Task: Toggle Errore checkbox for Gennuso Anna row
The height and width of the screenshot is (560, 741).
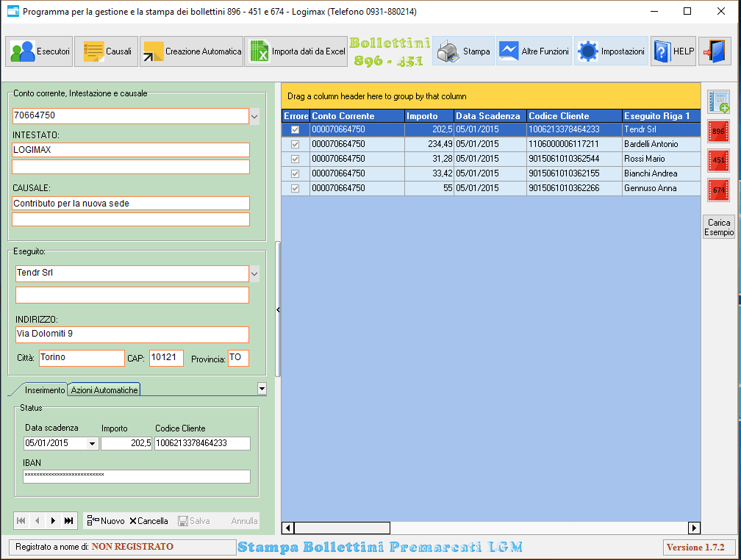Action: (x=296, y=188)
